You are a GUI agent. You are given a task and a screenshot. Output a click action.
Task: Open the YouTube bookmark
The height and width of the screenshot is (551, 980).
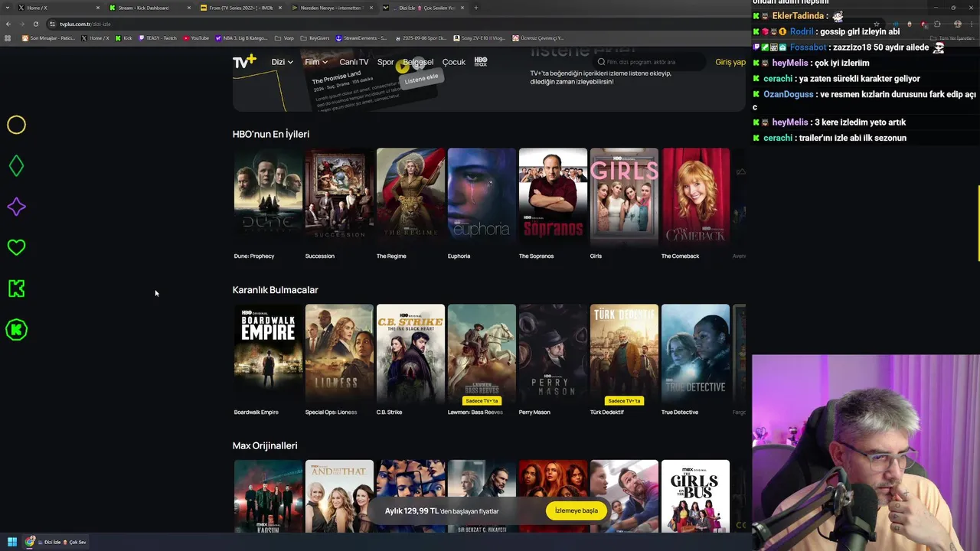tap(196, 37)
